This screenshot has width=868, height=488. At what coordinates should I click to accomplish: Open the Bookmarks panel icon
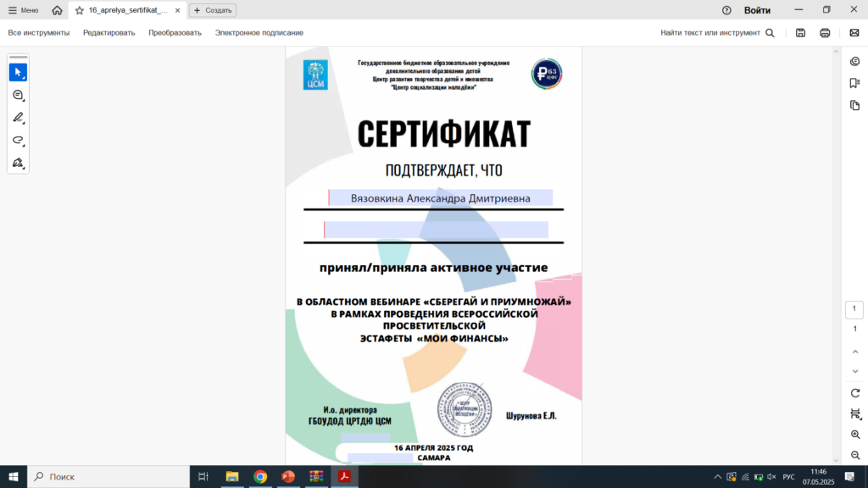(854, 83)
